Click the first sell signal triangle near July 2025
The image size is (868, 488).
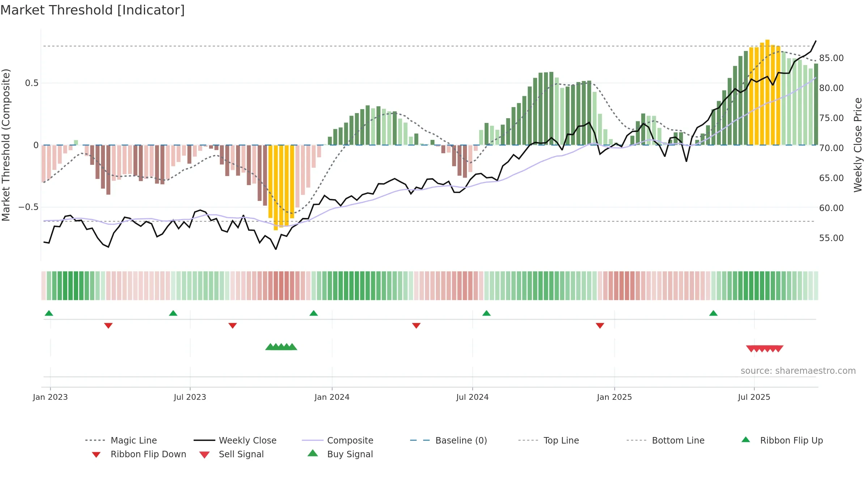tap(751, 348)
